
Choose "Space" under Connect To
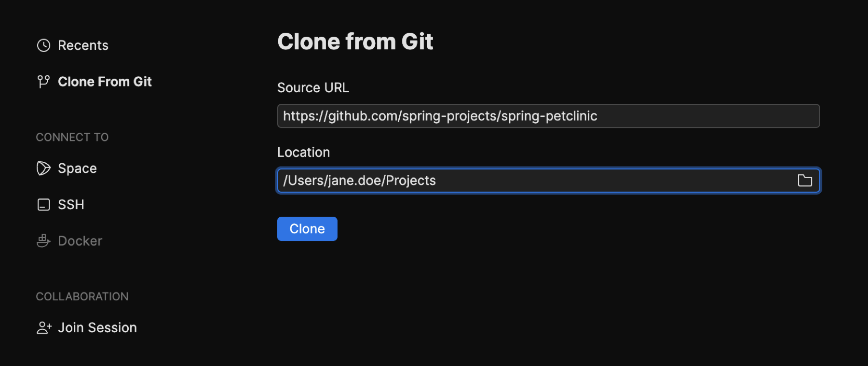point(77,168)
